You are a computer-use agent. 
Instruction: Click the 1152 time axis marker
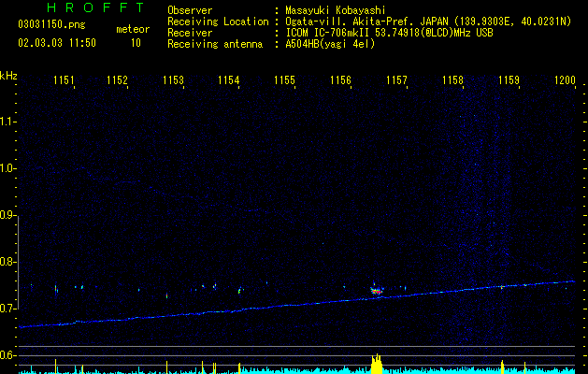[x=118, y=79]
